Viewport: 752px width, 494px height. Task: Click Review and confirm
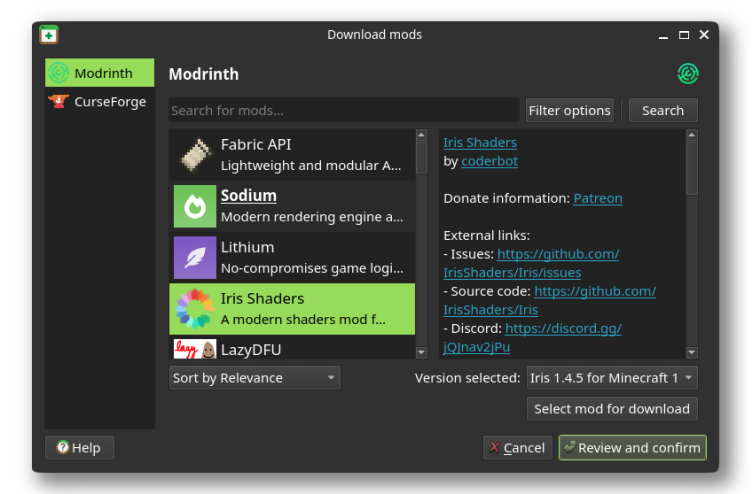click(x=632, y=447)
